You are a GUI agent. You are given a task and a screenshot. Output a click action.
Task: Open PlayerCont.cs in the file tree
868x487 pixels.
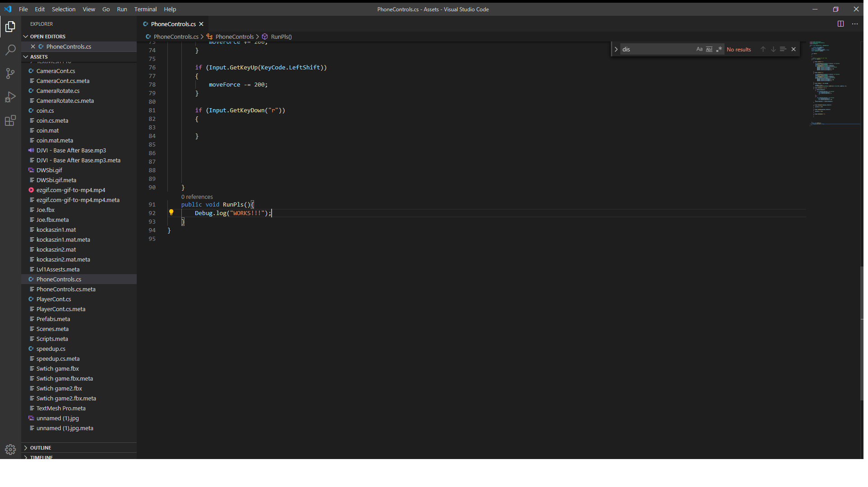(x=54, y=299)
